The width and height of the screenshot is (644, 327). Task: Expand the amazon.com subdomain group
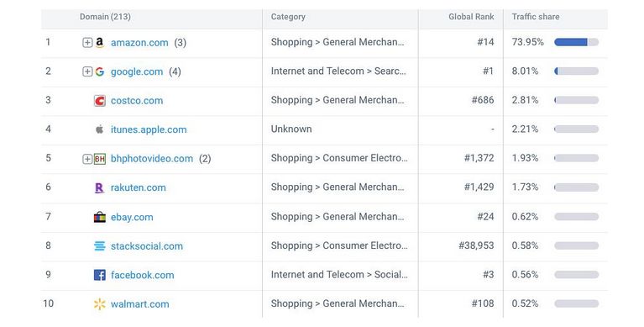tap(87, 43)
